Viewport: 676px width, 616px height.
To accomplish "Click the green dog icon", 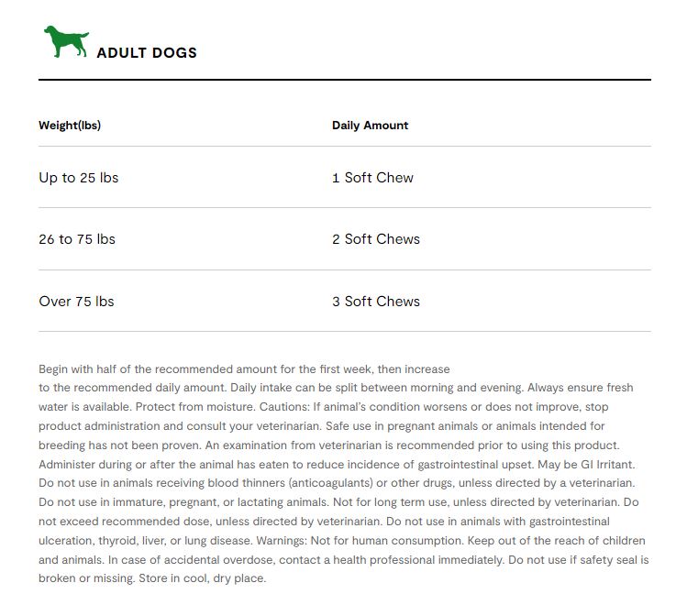I will point(66,42).
